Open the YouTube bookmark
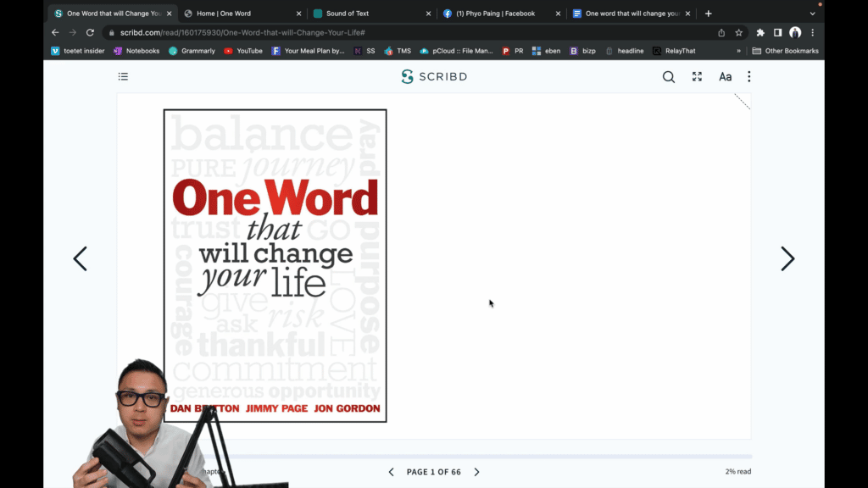Viewport: 868px width, 488px height. pyautogui.click(x=243, y=51)
